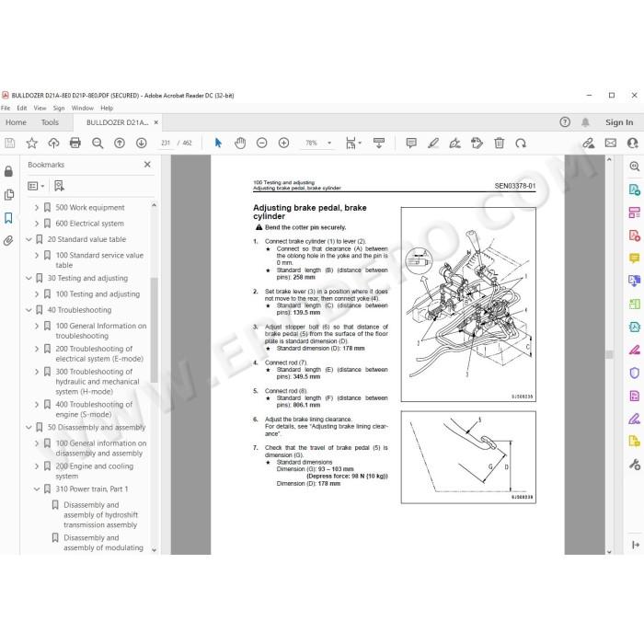Click the scrolling mode toolbar icon
The image size is (644, 644).
point(379,143)
